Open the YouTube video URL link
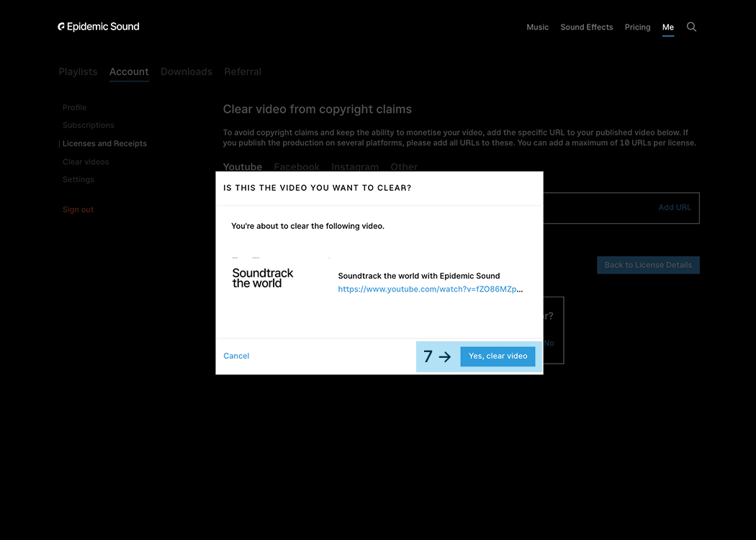 coord(430,289)
